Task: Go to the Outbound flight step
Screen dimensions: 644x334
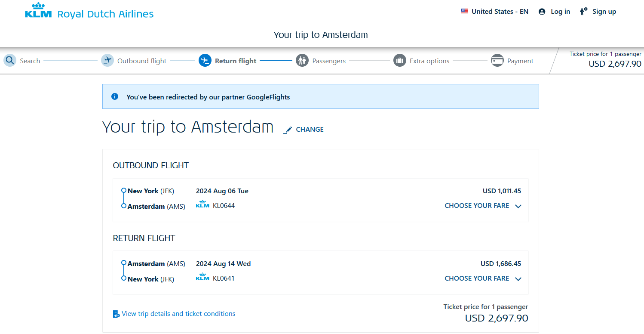Action: (142, 60)
